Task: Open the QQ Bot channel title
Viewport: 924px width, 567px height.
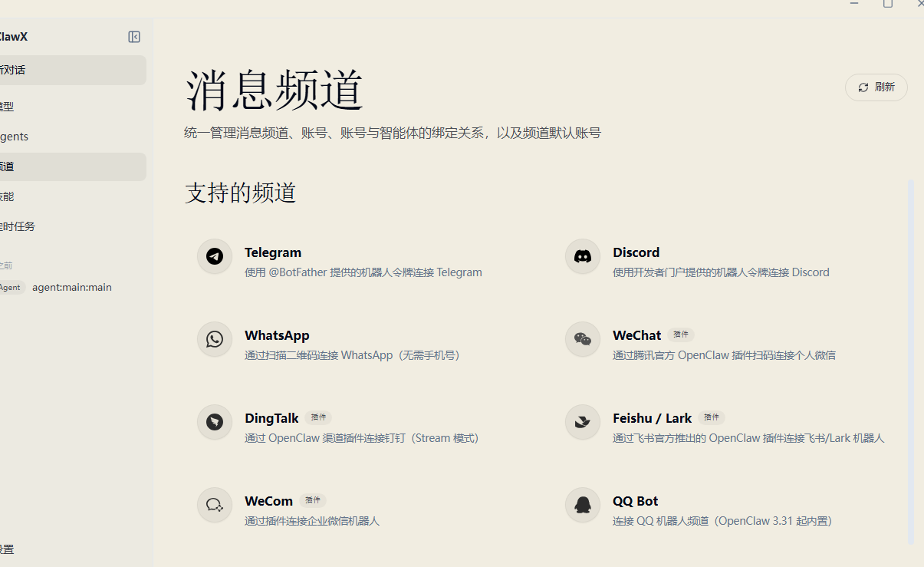Action: click(x=635, y=501)
